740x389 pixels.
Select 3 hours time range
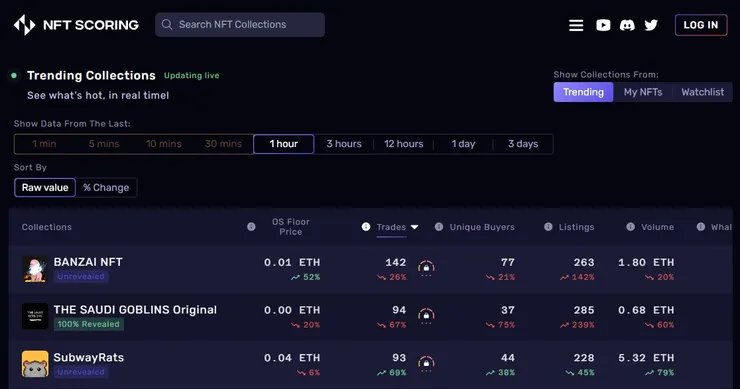point(344,144)
